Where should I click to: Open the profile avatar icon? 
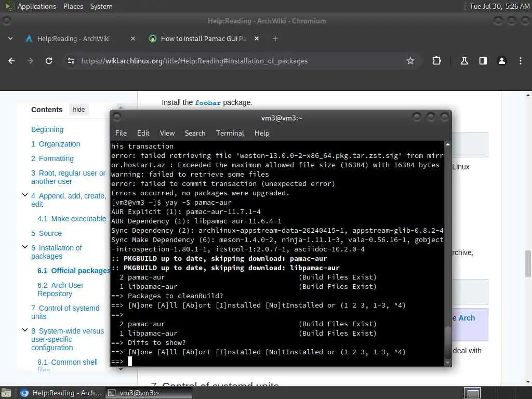(501, 61)
